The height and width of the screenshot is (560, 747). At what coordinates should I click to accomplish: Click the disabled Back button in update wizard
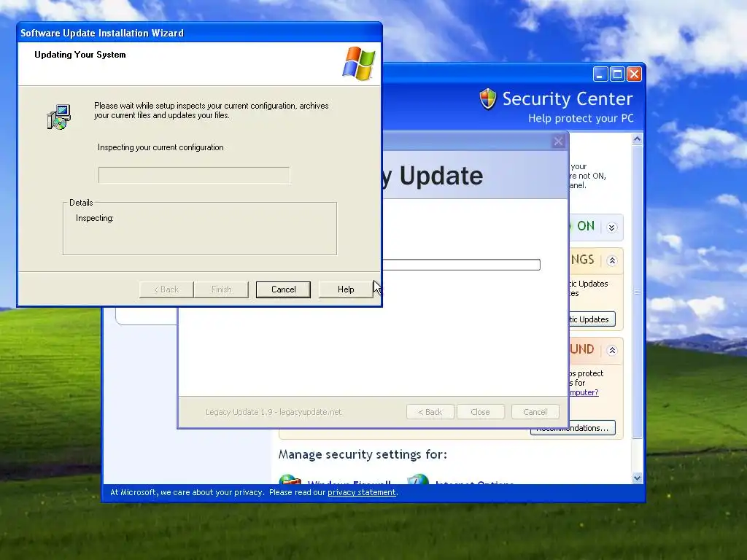pyautogui.click(x=166, y=289)
